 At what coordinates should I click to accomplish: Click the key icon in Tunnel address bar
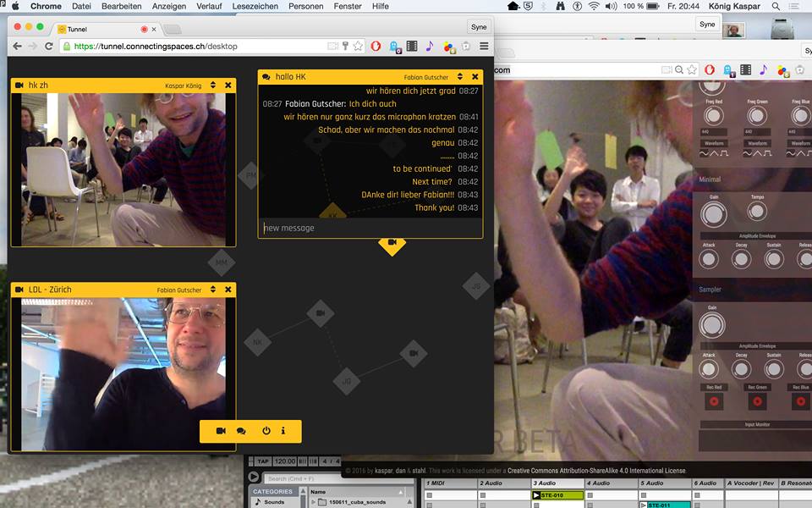tap(345, 46)
